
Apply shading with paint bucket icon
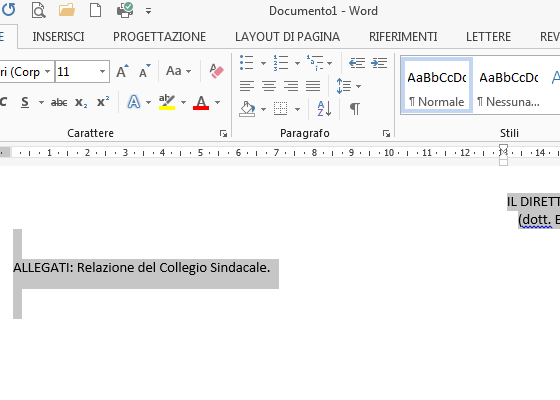247,109
